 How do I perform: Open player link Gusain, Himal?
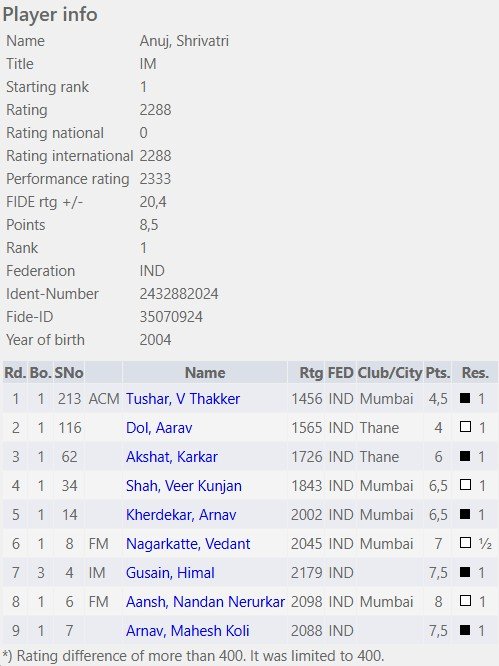(170, 573)
